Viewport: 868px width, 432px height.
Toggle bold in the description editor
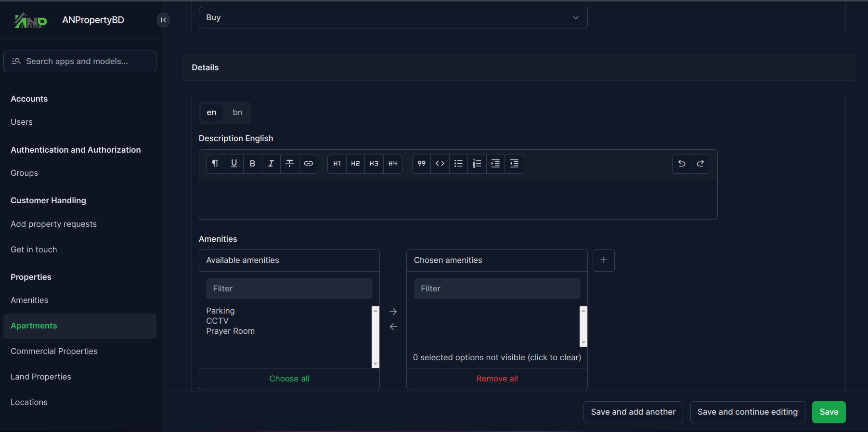pos(252,164)
